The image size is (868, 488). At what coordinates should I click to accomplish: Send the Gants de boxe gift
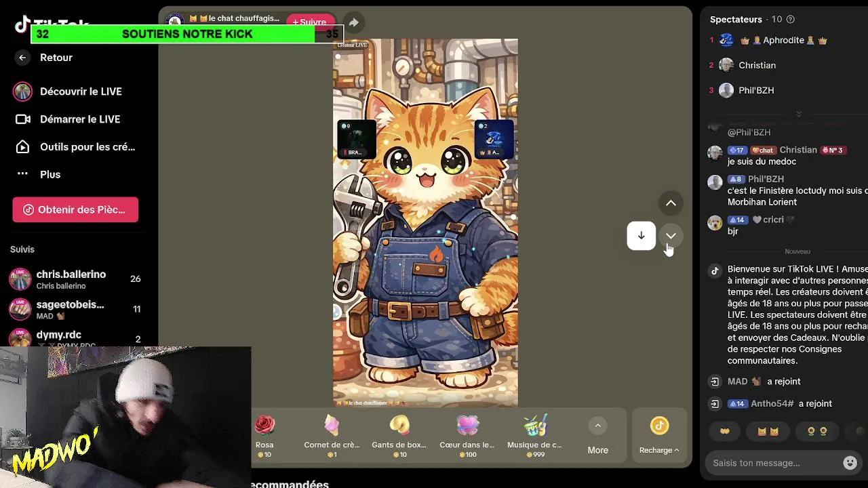399,436
